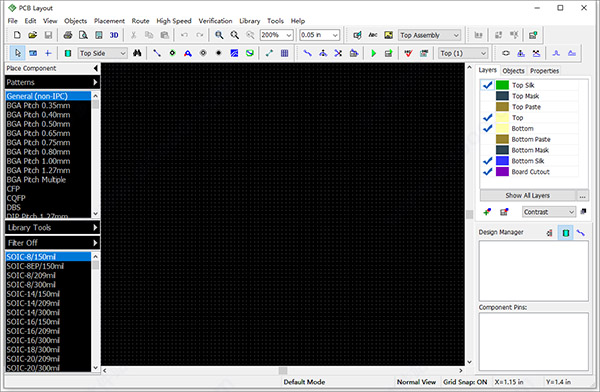
Task: Toggle Bottom Paste layer visibility
Action: [487, 139]
